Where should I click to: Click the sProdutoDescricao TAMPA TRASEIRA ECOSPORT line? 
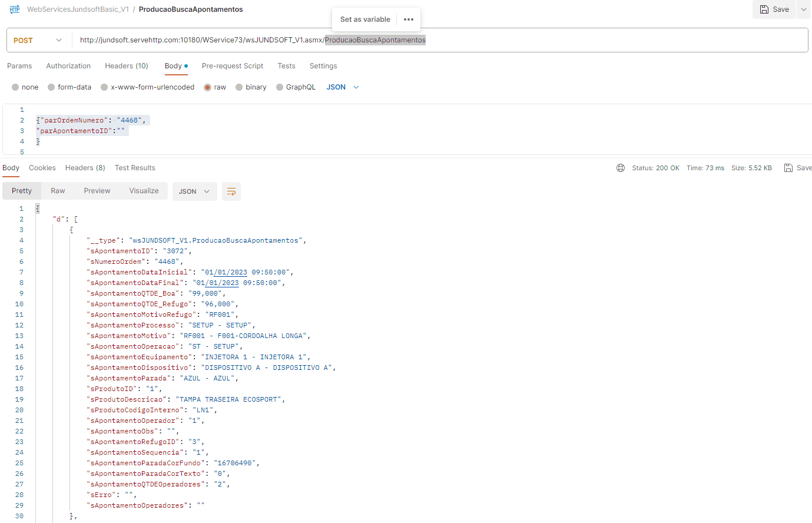pos(186,399)
